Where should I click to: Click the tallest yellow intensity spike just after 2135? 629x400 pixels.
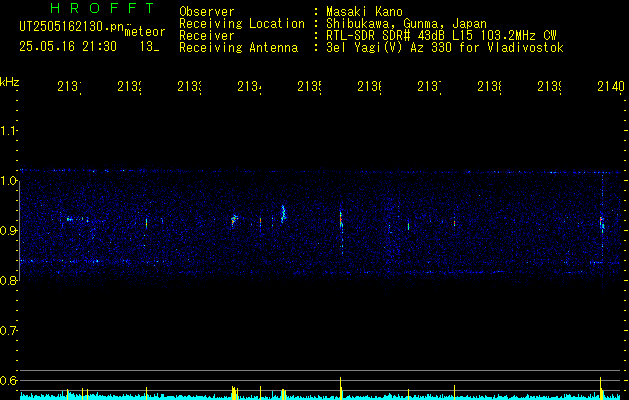[341, 388]
